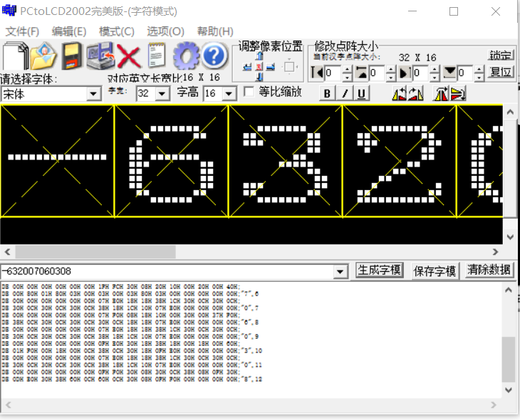The image size is (520, 420).
Task: Shift pixels down with the down arrow
Action: (259, 78)
